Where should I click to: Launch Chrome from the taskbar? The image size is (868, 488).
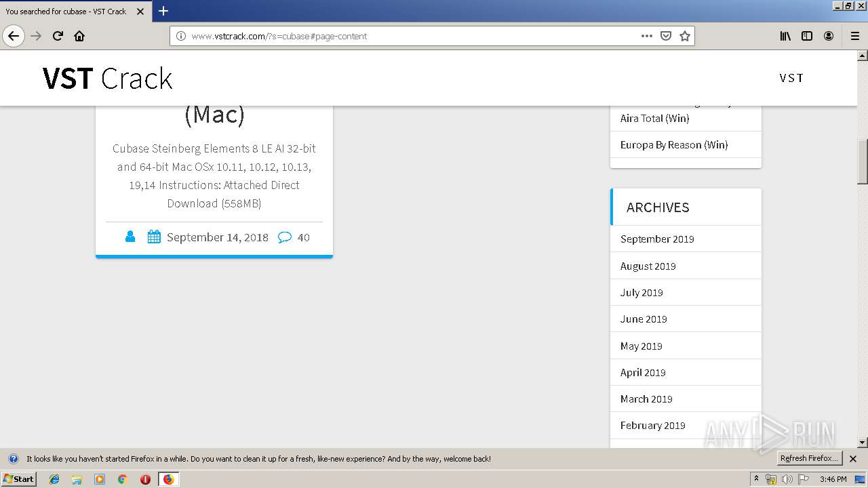click(122, 479)
